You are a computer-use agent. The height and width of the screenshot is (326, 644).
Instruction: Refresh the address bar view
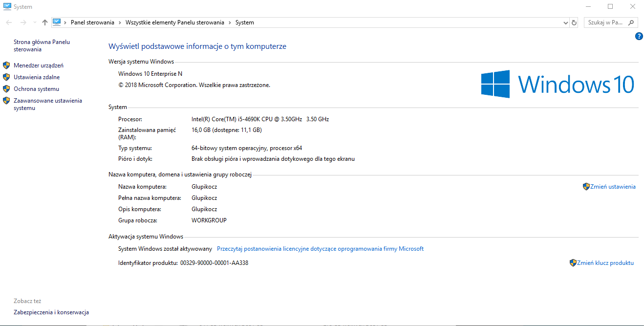[574, 22]
